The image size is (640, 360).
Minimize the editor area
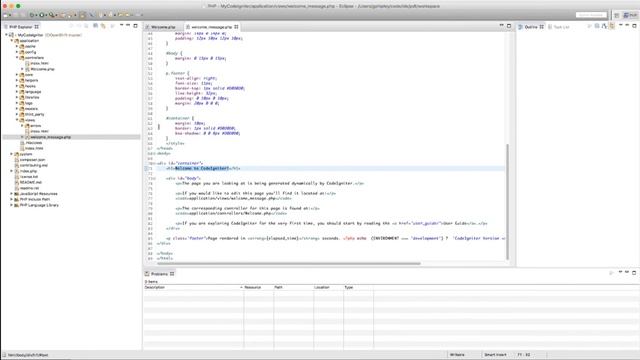click(x=502, y=26)
